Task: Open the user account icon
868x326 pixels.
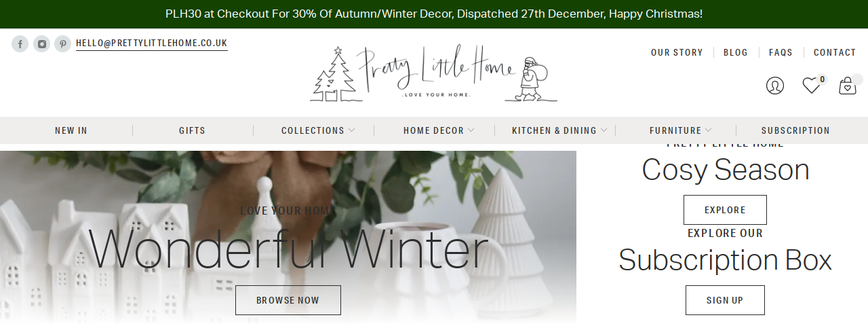Action: click(774, 86)
